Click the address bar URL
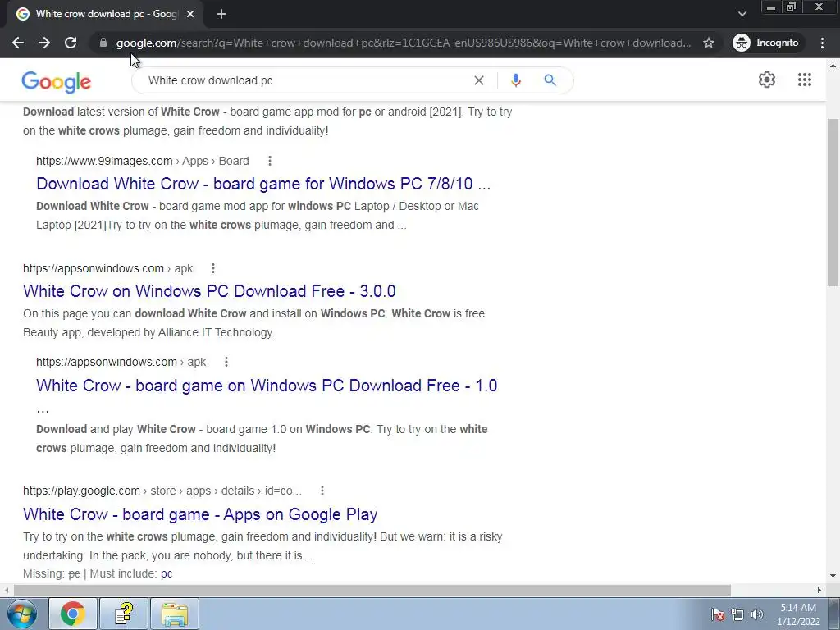Viewport: 840px width, 630px height. pyautogui.click(x=403, y=43)
